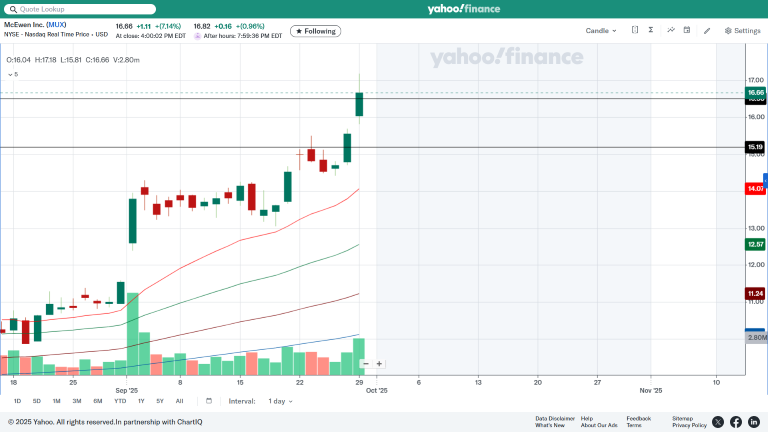Click the "H:17.18" high value
768x432 pixels.
coord(46,60)
